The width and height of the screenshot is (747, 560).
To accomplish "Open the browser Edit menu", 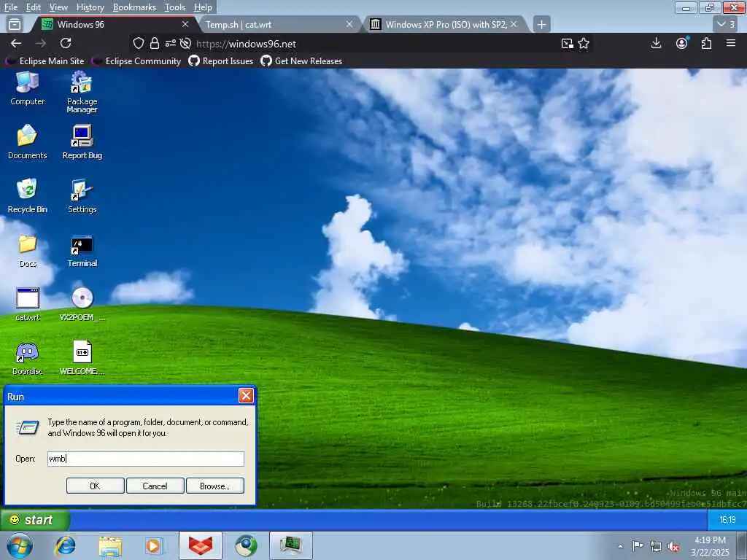I will click(x=33, y=7).
